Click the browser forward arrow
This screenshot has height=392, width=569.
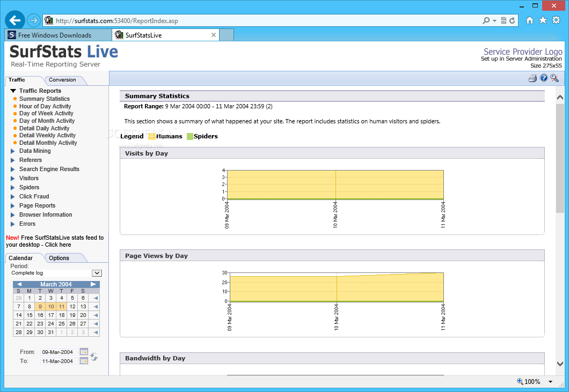(34, 20)
